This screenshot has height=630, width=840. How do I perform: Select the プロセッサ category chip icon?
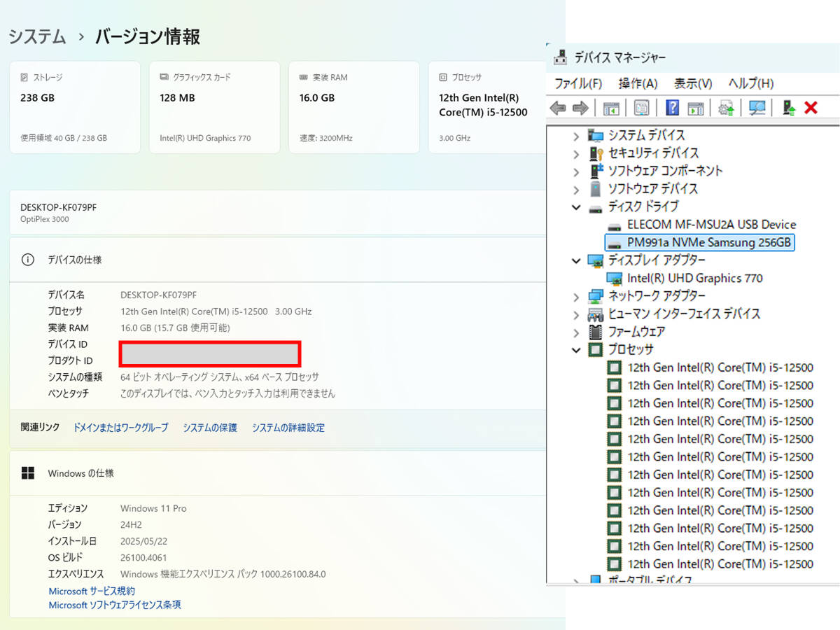click(596, 349)
